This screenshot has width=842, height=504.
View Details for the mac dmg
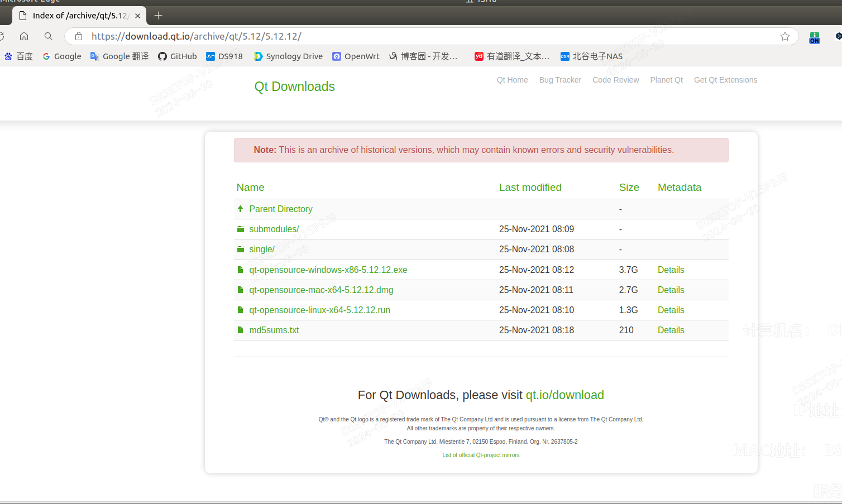coord(671,290)
